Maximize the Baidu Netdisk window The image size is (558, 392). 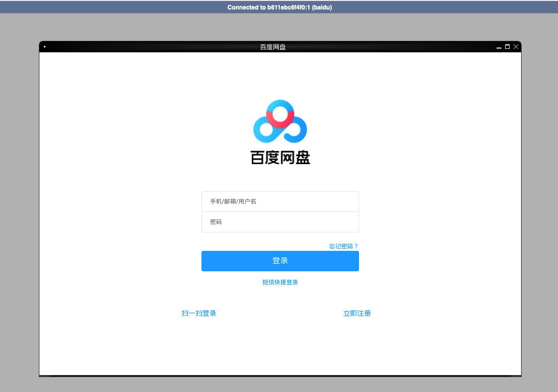(x=507, y=46)
